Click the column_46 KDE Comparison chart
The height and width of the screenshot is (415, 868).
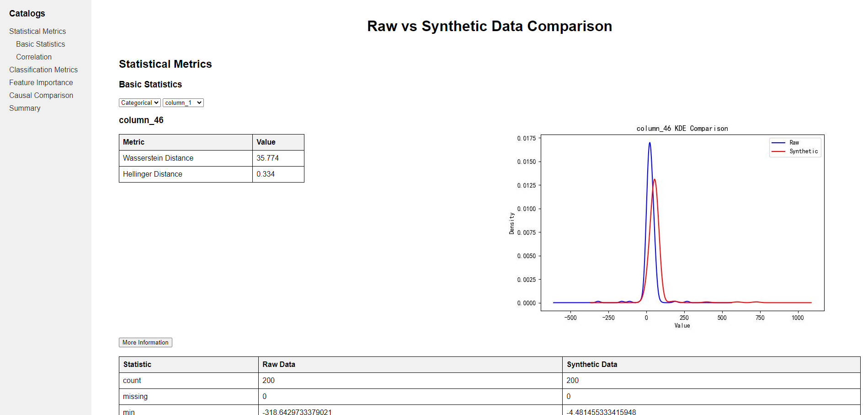pyautogui.click(x=667, y=226)
